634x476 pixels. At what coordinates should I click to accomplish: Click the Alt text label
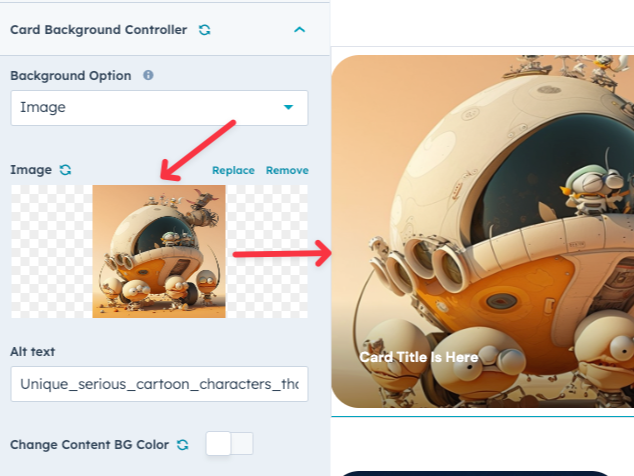click(x=32, y=352)
